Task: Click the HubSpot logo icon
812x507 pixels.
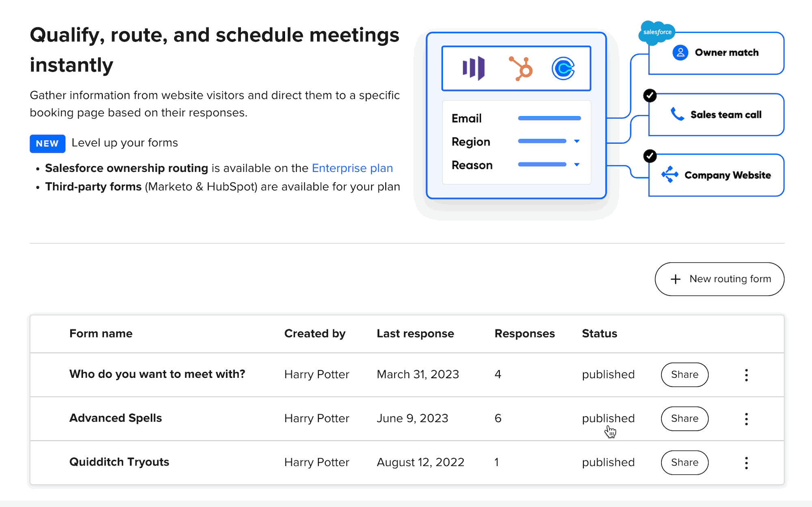Action: pos(521,68)
